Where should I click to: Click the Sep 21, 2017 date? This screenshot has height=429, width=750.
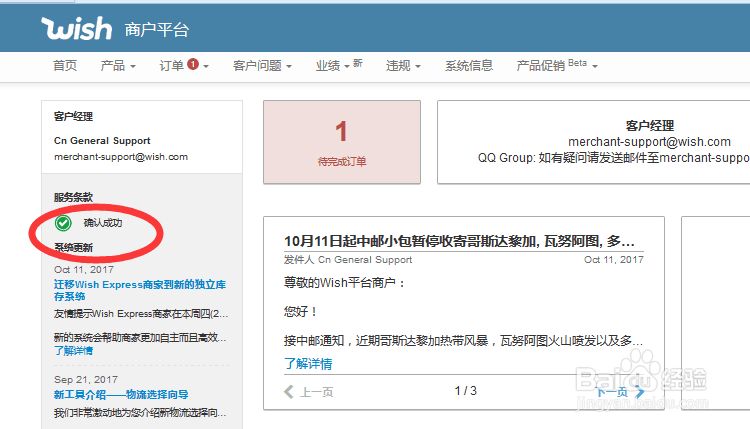86,380
